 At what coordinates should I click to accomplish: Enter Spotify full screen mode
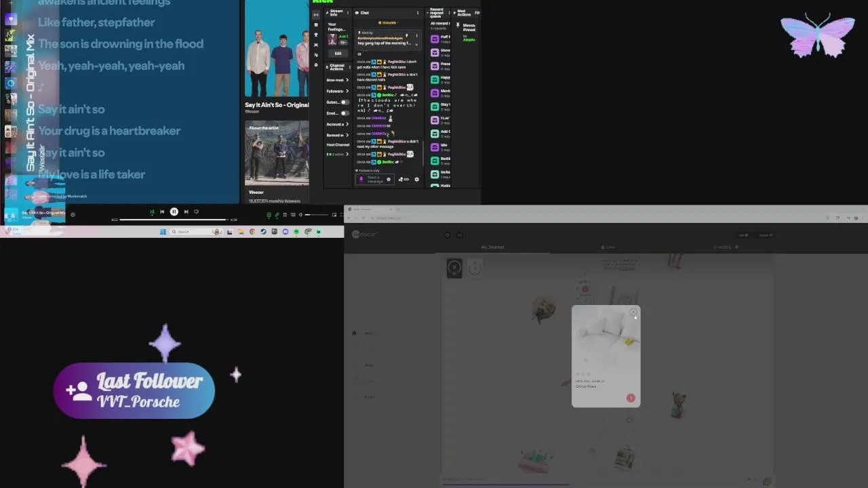click(x=342, y=215)
